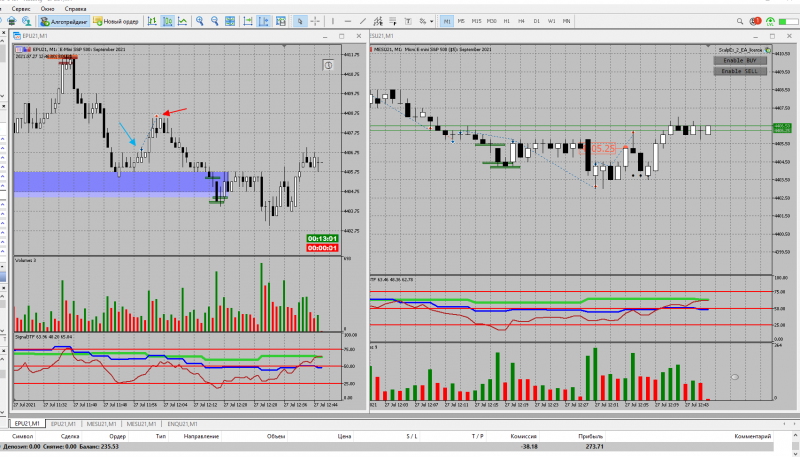The image size is (800, 457).
Task: Click the green 00:13:01 timer label
Action: [322, 239]
